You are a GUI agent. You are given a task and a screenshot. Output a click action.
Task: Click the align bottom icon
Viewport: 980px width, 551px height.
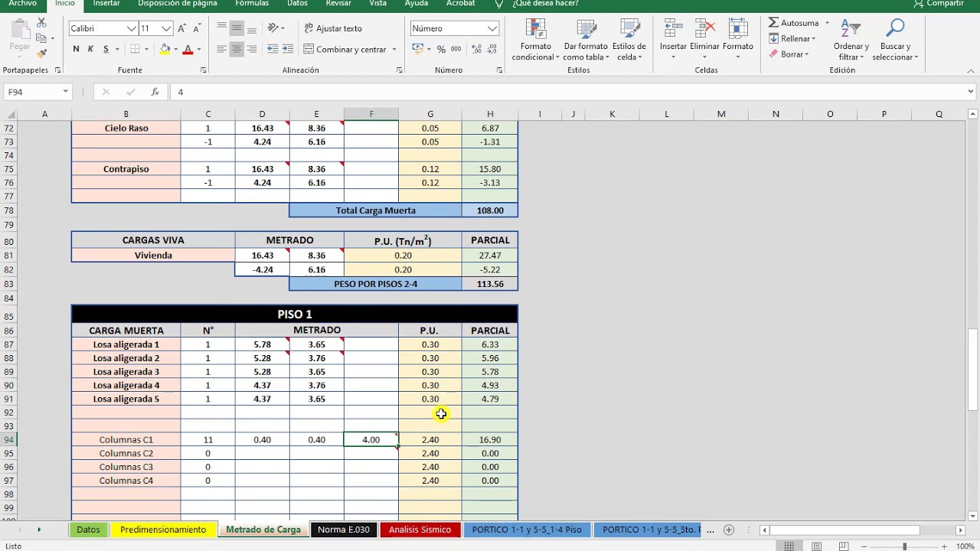click(x=252, y=28)
